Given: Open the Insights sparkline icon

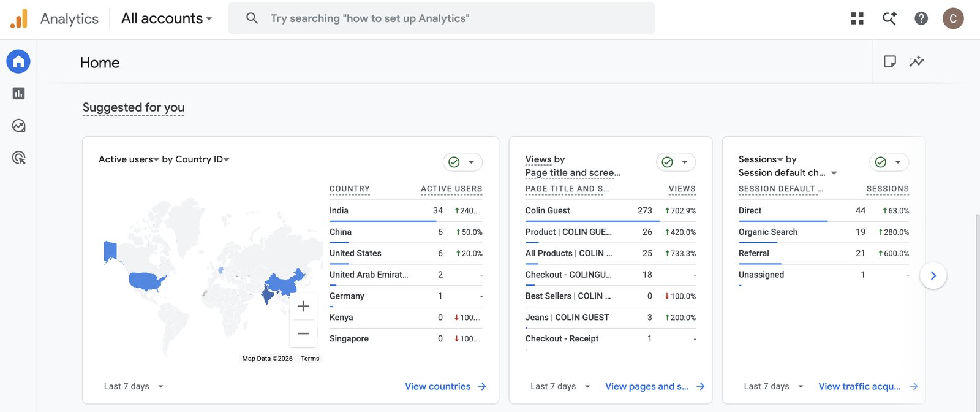Looking at the screenshot, I should point(916,61).
